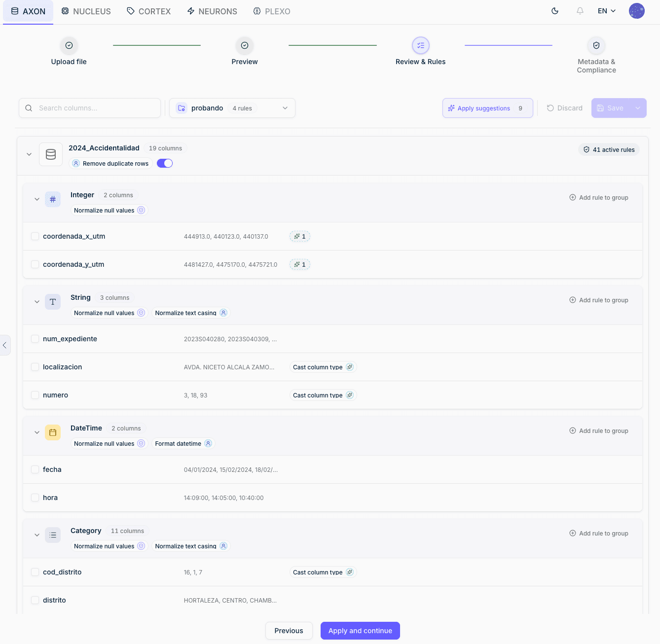Click the String group T icon
This screenshot has width=660, height=644.
[x=53, y=302]
